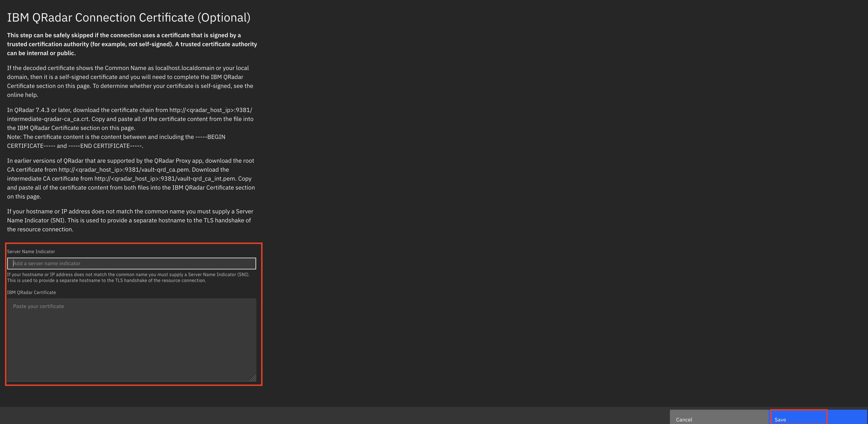Click the Cancel button
868x424 pixels.
(x=720, y=417)
